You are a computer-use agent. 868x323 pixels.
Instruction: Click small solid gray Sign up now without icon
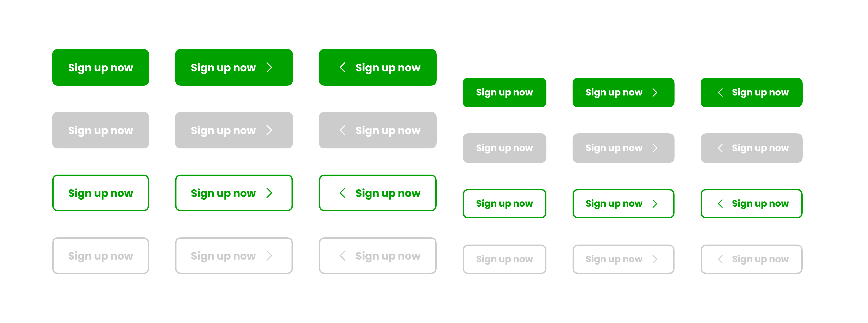tap(504, 148)
